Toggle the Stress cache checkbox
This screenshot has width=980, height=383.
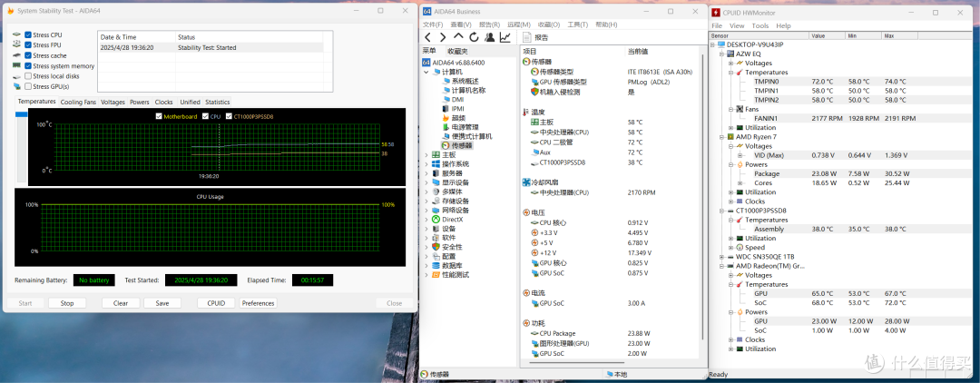tap(28, 55)
